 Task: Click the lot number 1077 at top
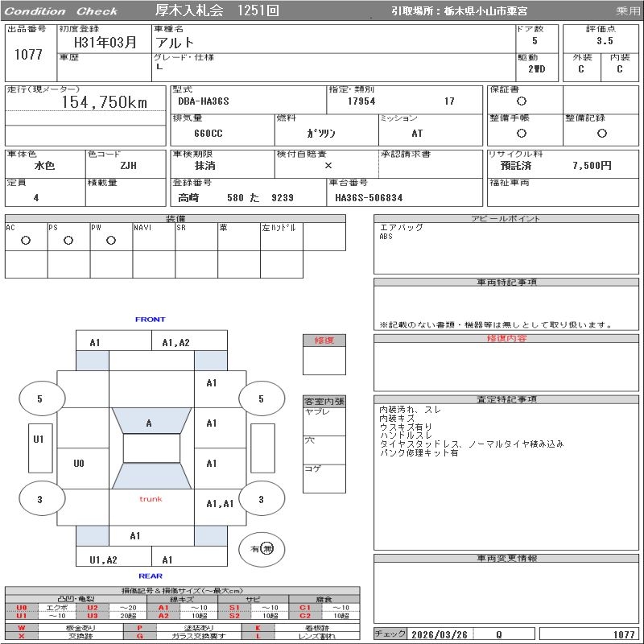click(28, 54)
